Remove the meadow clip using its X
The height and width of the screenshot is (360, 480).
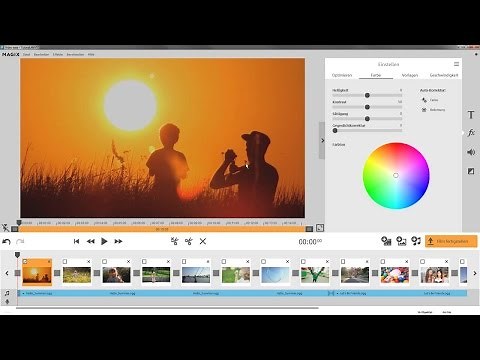pyautogui.click(x=89, y=262)
